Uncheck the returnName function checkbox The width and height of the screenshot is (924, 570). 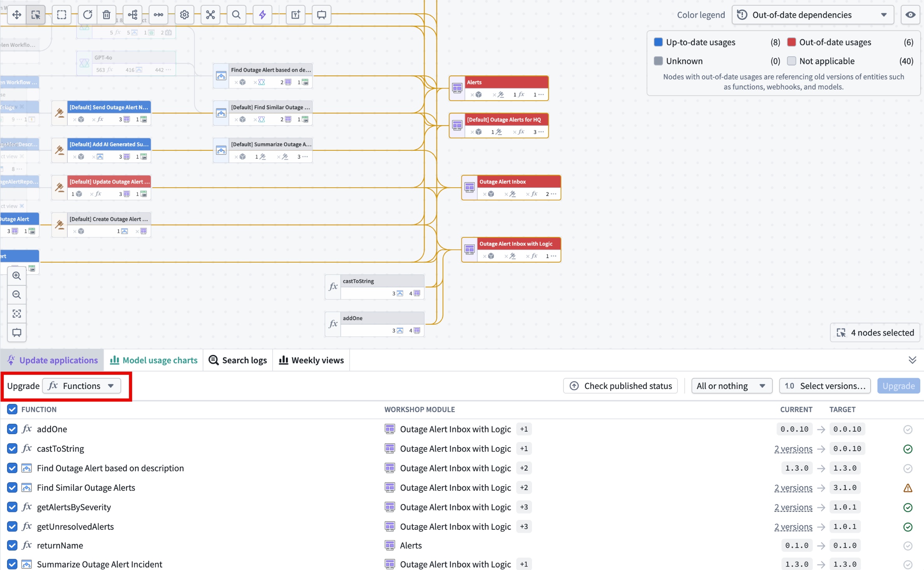12,546
